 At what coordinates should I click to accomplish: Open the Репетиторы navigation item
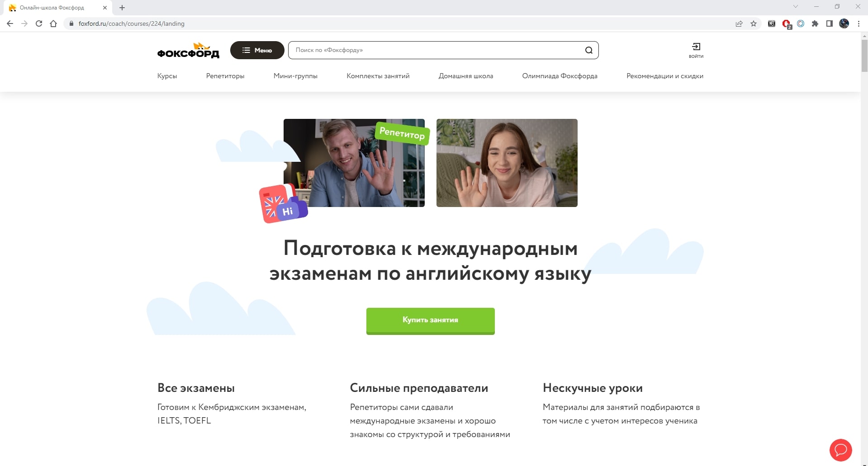tap(225, 76)
